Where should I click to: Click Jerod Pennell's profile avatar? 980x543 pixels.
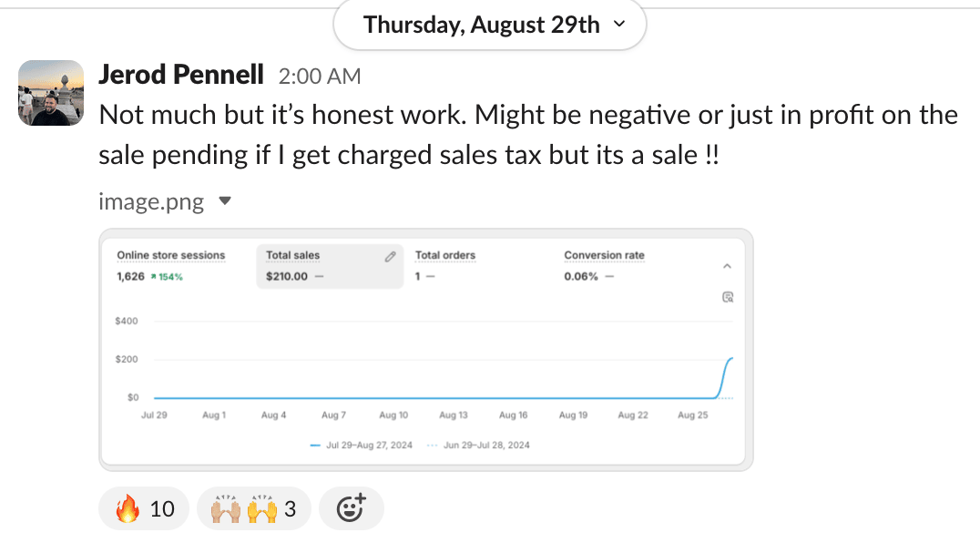click(51, 93)
